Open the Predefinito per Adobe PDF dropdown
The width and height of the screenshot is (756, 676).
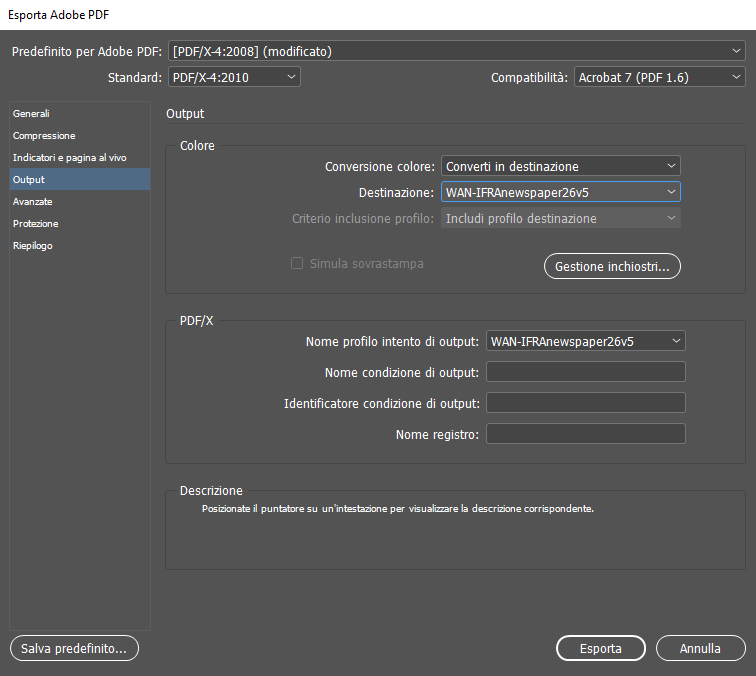(457, 51)
